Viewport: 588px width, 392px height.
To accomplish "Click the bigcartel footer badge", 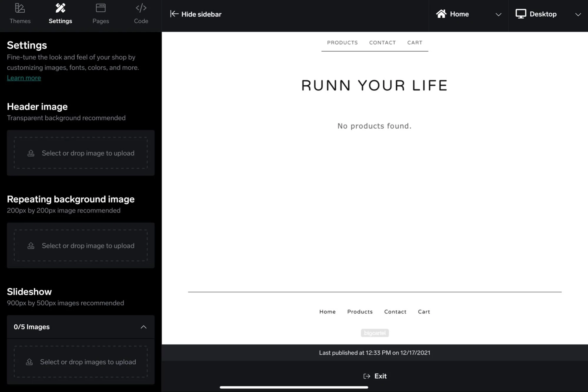I will [374, 333].
